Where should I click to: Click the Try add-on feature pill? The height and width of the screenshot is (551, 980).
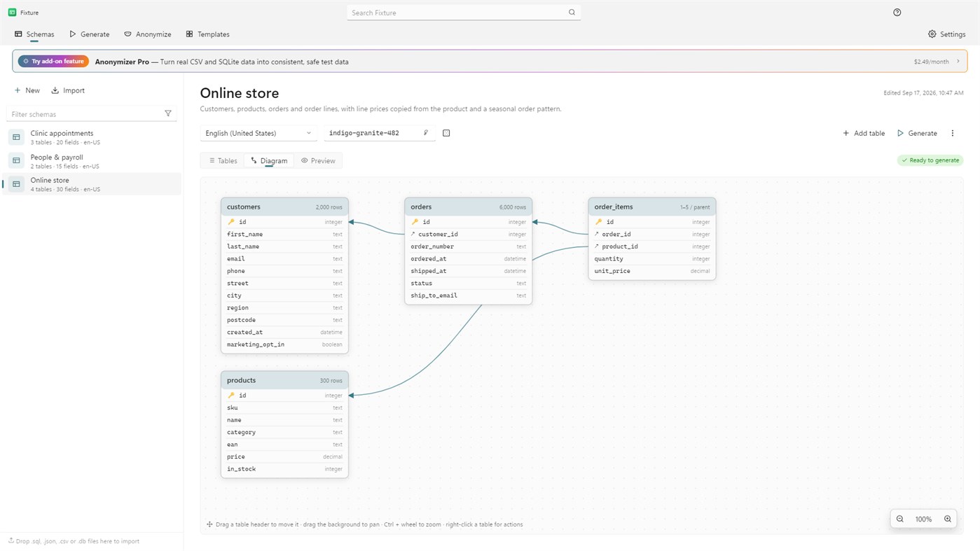pyautogui.click(x=53, y=62)
